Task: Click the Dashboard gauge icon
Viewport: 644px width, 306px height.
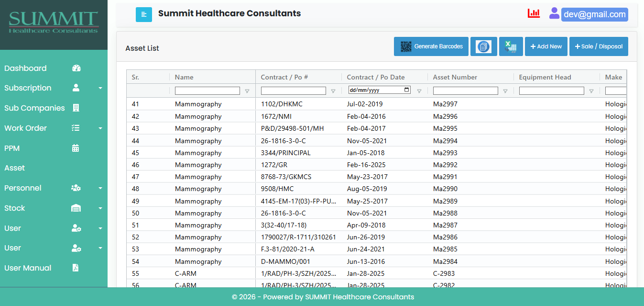Action: [x=76, y=68]
